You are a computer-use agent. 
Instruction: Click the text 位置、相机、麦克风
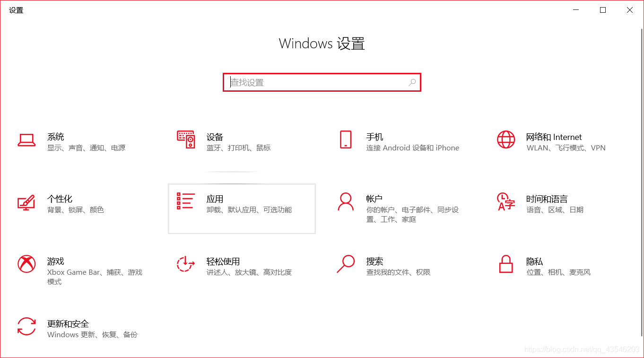(558, 272)
